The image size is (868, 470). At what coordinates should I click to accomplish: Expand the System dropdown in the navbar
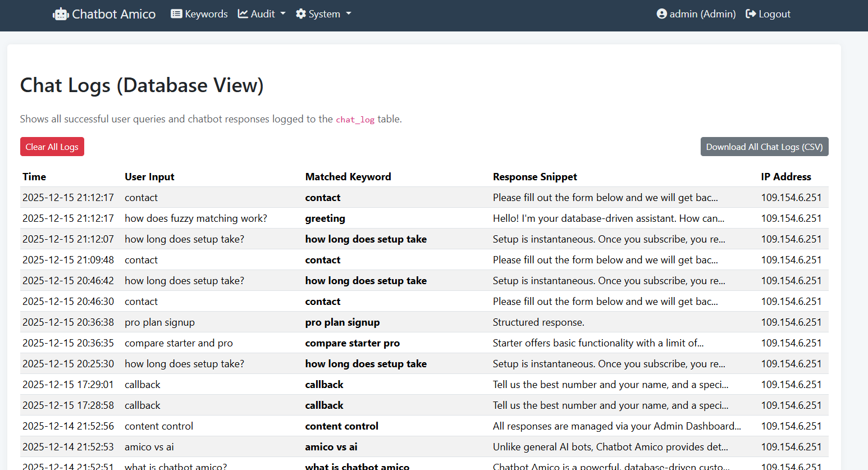[x=323, y=13]
